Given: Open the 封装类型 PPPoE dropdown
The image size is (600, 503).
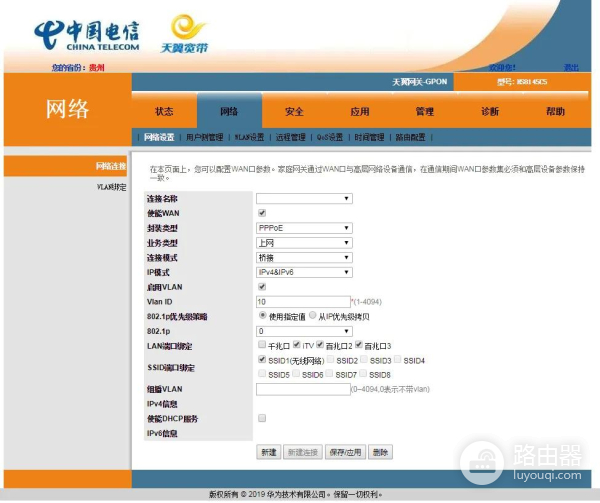Looking at the screenshot, I should (x=304, y=228).
